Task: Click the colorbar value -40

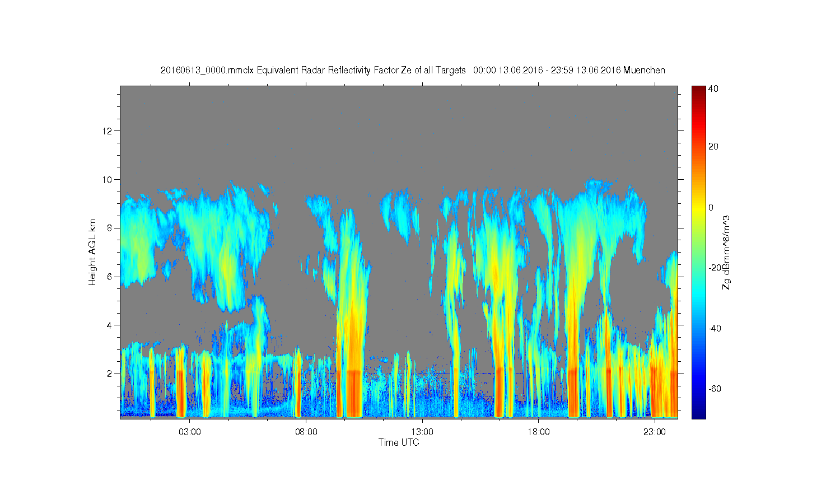Action: click(715, 328)
